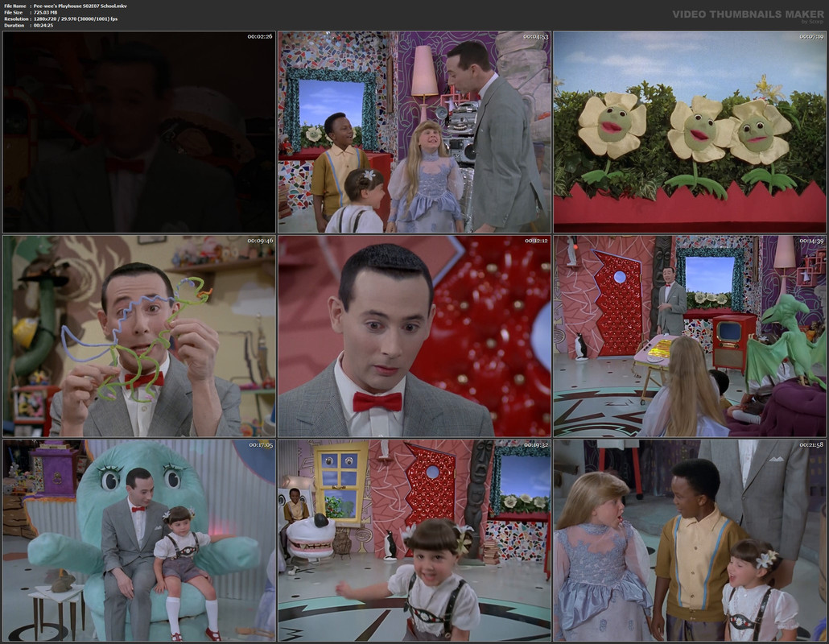Select the thumbnail timestamped 00:02:26
The height and width of the screenshot is (644, 829).
[139, 132]
